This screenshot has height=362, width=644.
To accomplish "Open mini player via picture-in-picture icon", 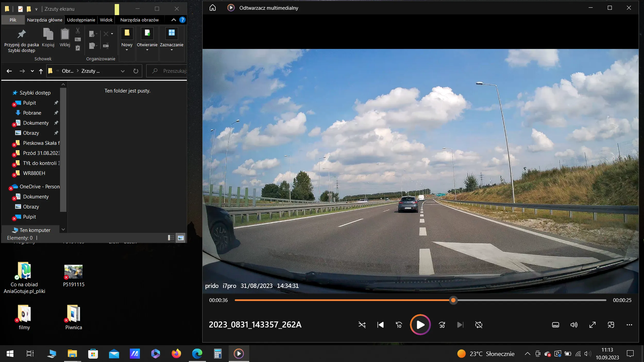I will 611,325.
